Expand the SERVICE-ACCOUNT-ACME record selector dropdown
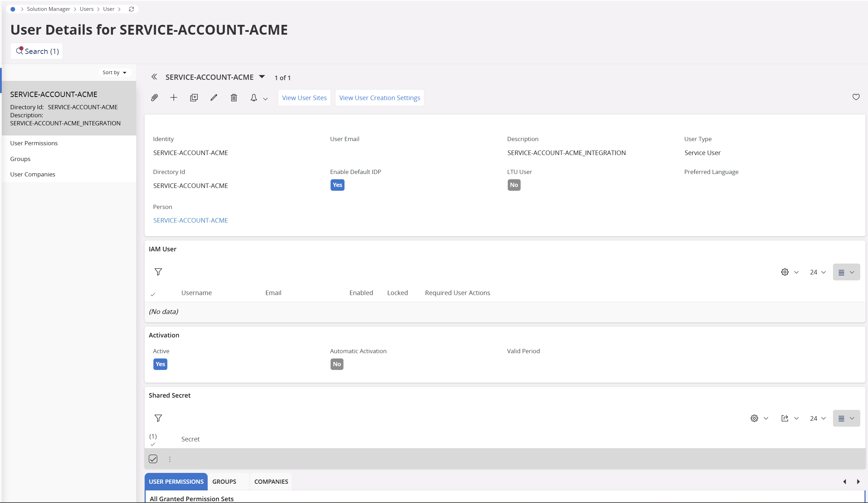The width and height of the screenshot is (868, 503). [x=262, y=77]
